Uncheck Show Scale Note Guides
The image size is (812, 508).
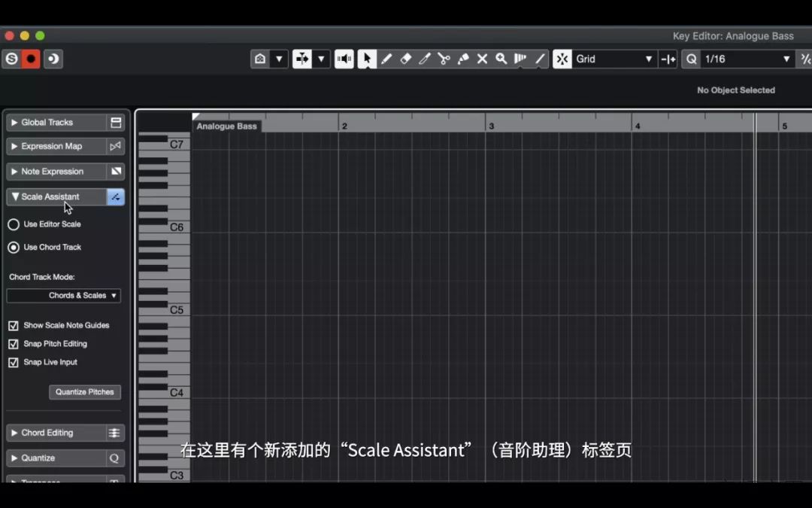coord(14,326)
